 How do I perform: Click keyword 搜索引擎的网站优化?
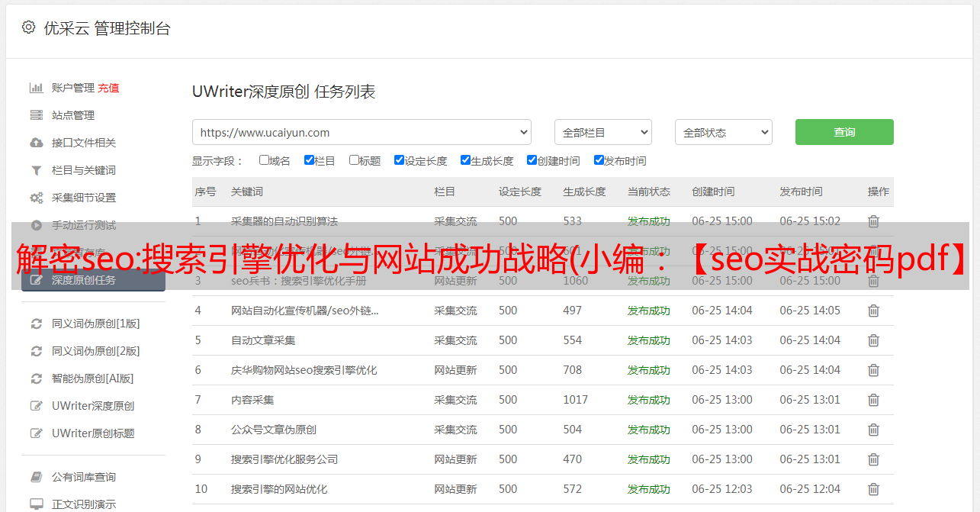(x=279, y=489)
